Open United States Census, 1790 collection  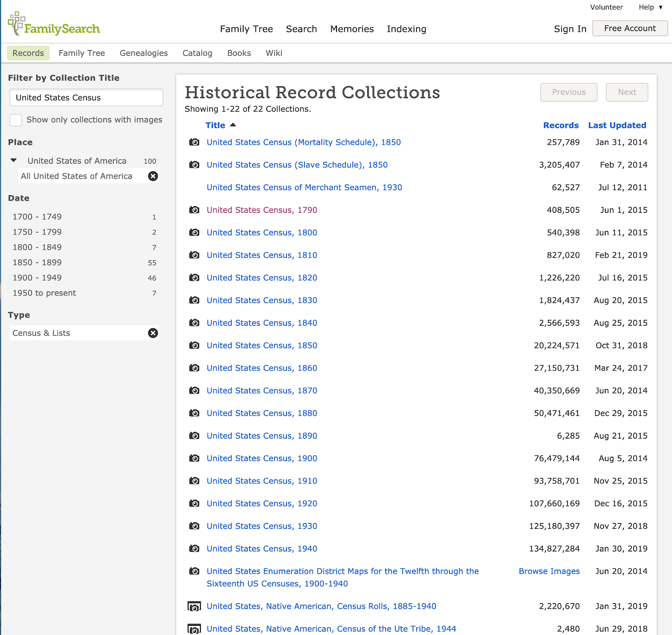tap(262, 210)
